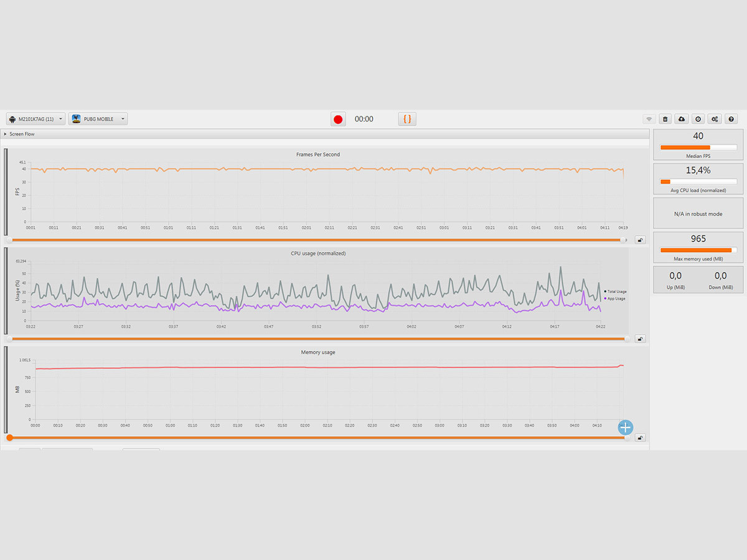Click the Memory timeline slider left handle

click(x=9, y=437)
